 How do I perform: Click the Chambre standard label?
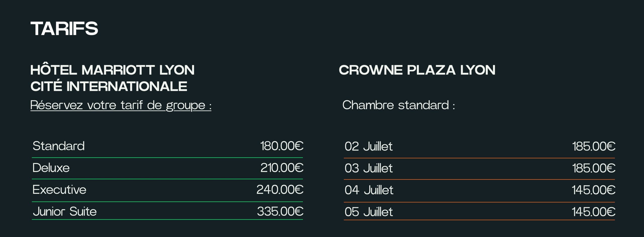click(398, 105)
